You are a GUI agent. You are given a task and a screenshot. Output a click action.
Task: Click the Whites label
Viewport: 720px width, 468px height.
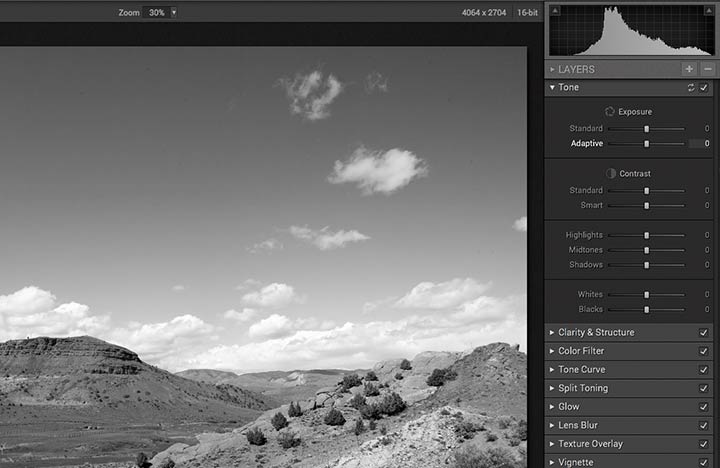click(590, 294)
